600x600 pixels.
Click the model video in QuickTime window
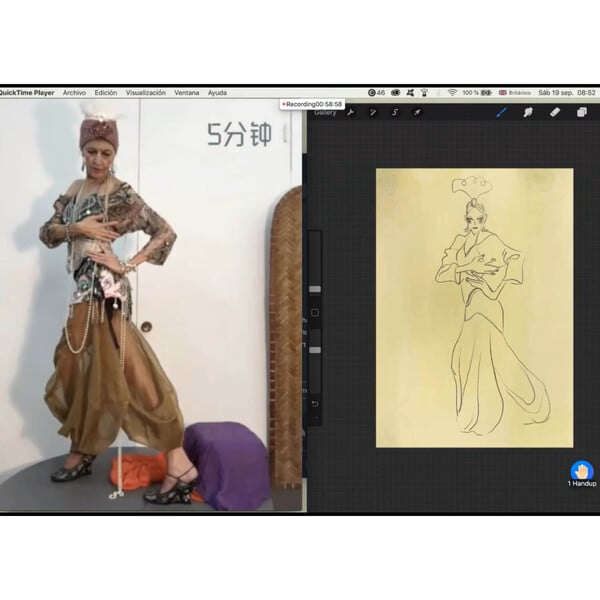[151, 304]
